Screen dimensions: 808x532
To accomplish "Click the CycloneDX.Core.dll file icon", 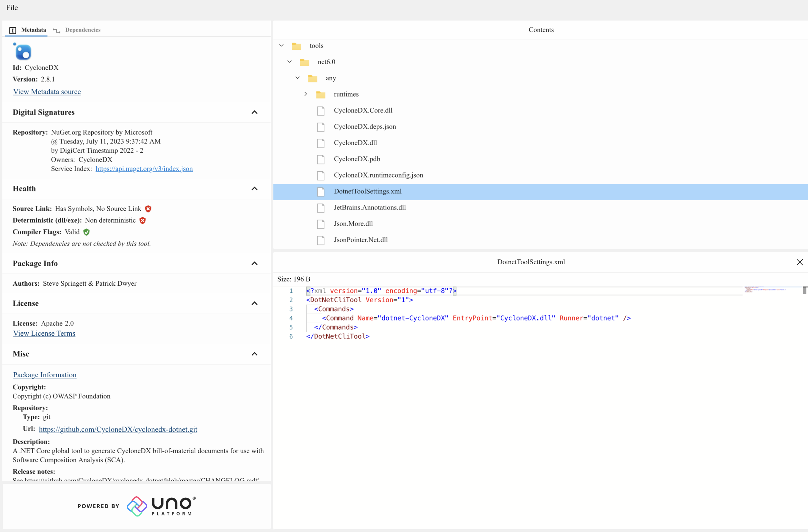I will (x=321, y=111).
